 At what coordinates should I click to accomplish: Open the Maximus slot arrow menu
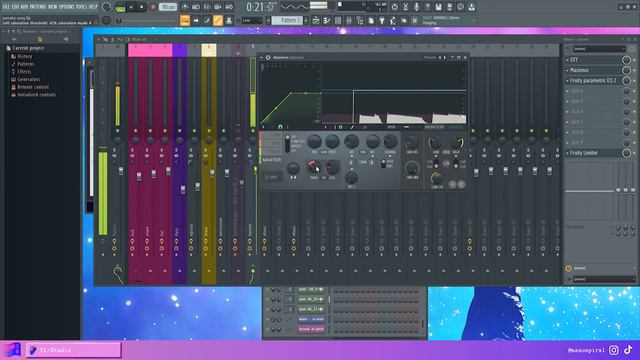(x=567, y=70)
